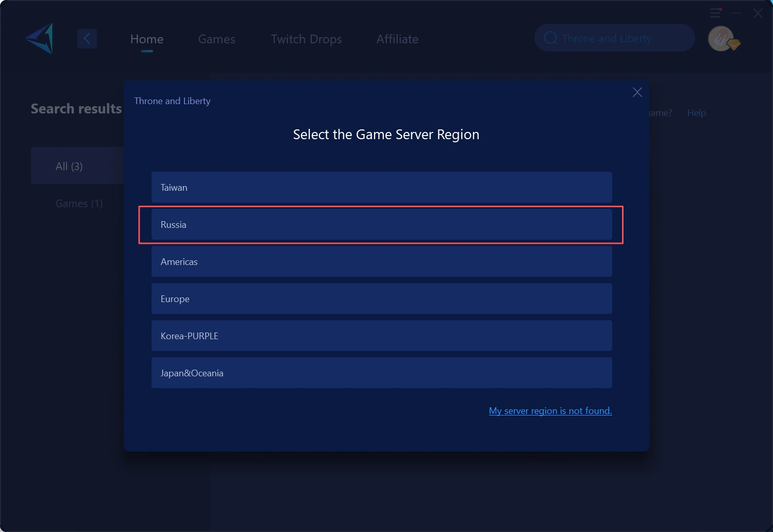
Task: Choose the Europe server region
Action: tap(382, 298)
